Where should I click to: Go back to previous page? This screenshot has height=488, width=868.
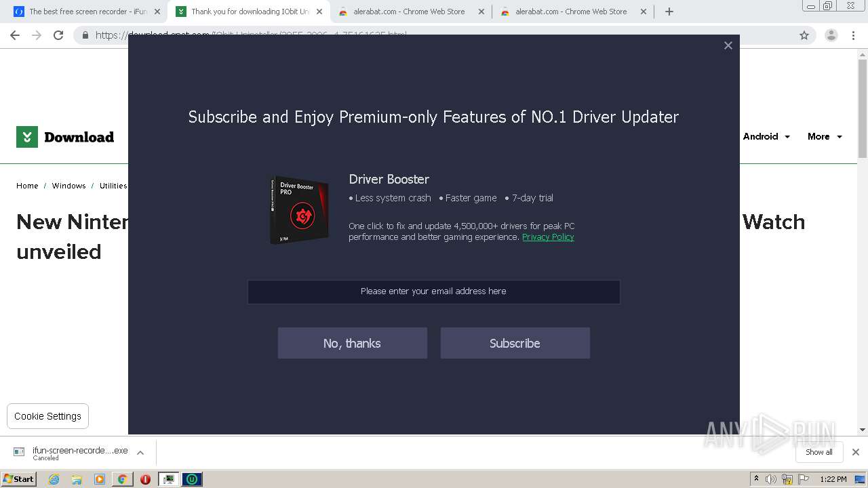coord(15,35)
